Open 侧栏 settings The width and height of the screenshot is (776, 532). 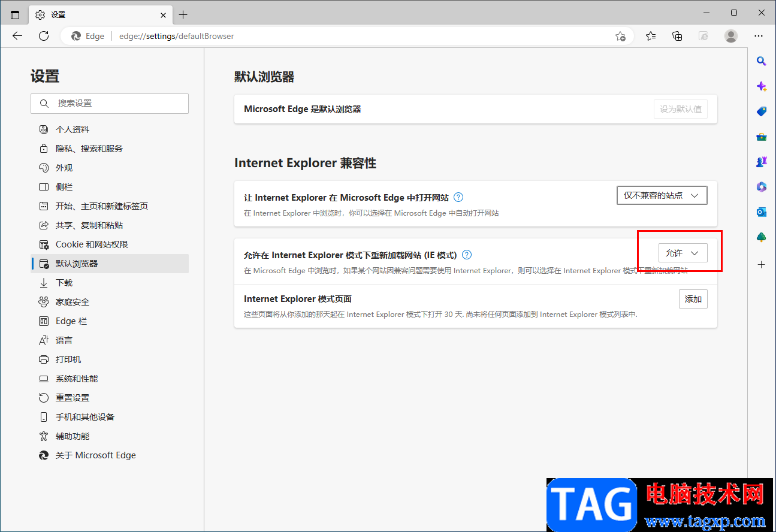pyautogui.click(x=110, y=187)
